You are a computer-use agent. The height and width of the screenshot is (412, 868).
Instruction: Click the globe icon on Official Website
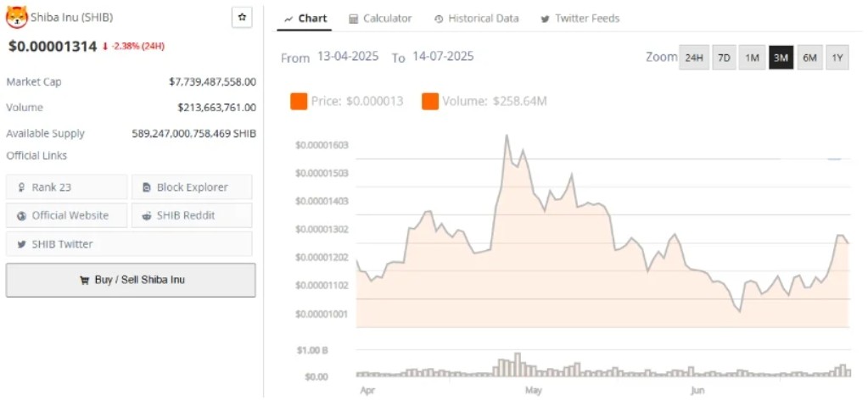point(21,215)
